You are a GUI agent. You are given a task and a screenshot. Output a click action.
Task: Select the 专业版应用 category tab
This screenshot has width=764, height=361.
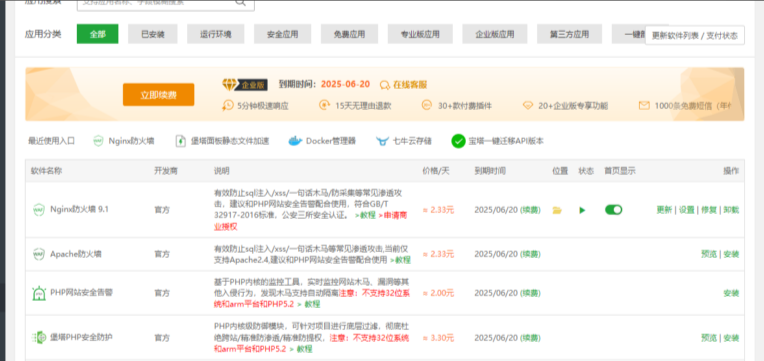tap(420, 34)
